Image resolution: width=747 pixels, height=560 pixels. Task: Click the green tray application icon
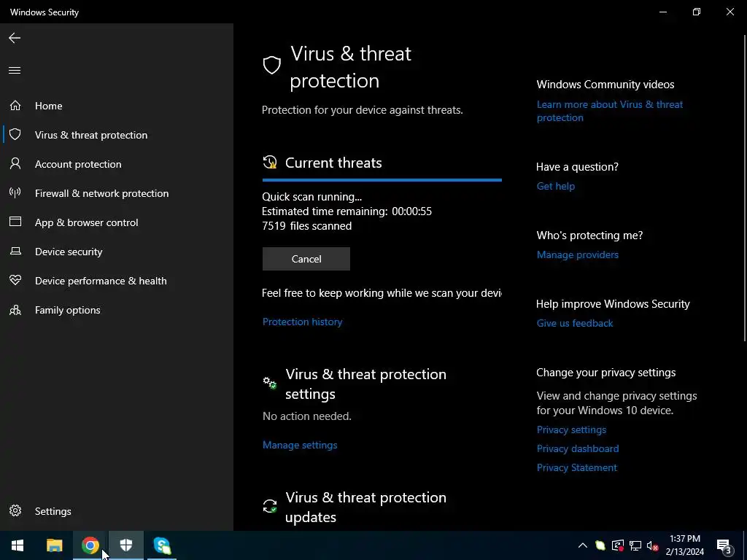(x=600, y=545)
